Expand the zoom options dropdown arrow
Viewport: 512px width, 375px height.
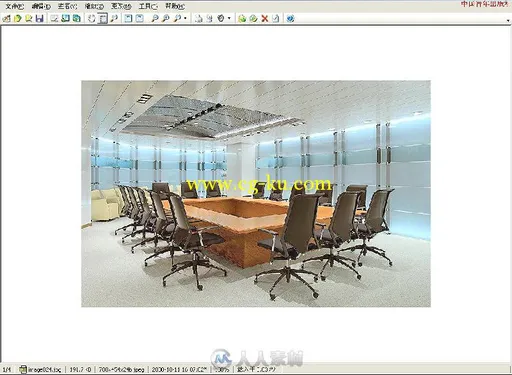coord(185,19)
